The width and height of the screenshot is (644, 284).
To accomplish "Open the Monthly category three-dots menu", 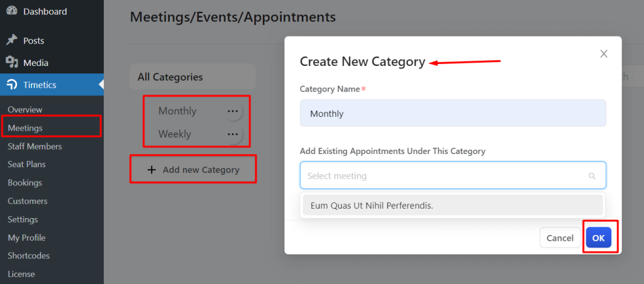I will click(233, 111).
